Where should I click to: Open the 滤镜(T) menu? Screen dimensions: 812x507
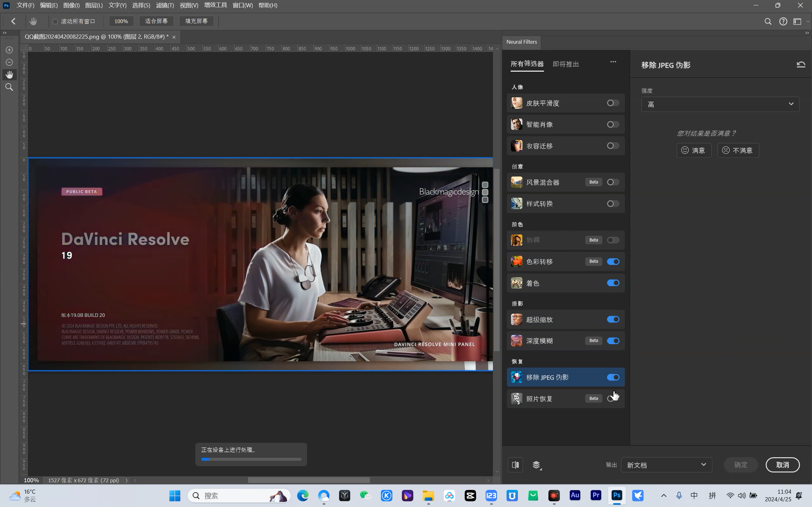coord(165,5)
